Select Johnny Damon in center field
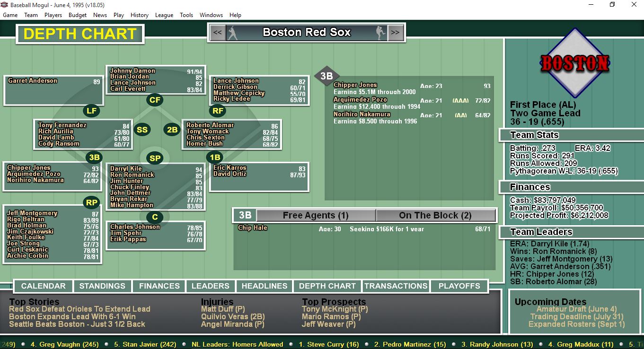644x349 pixels. click(x=132, y=71)
